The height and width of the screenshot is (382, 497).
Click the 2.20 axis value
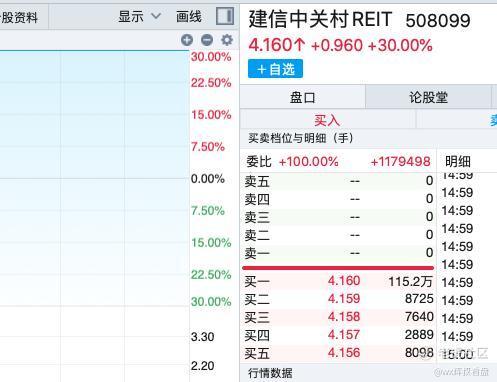pyautogui.click(x=202, y=366)
